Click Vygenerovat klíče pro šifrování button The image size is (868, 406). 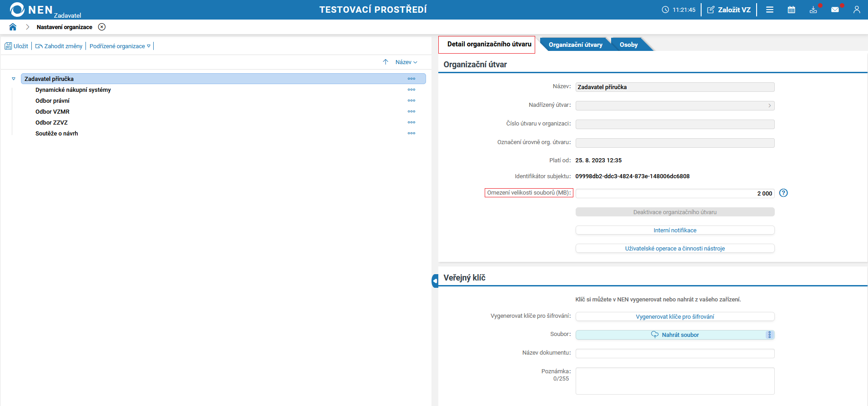pyautogui.click(x=675, y=316)
